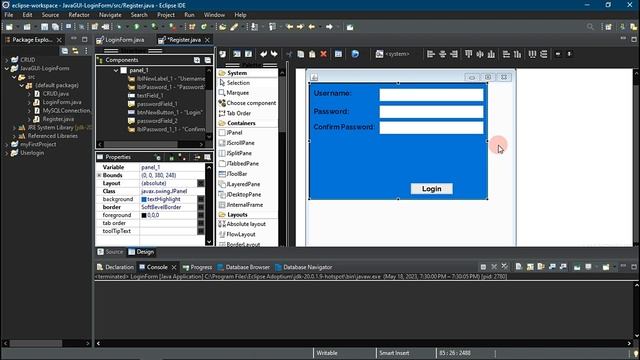Screen dimensions: 640x360
Task: Click the foreground black color swatch
Action: [144, 215]
